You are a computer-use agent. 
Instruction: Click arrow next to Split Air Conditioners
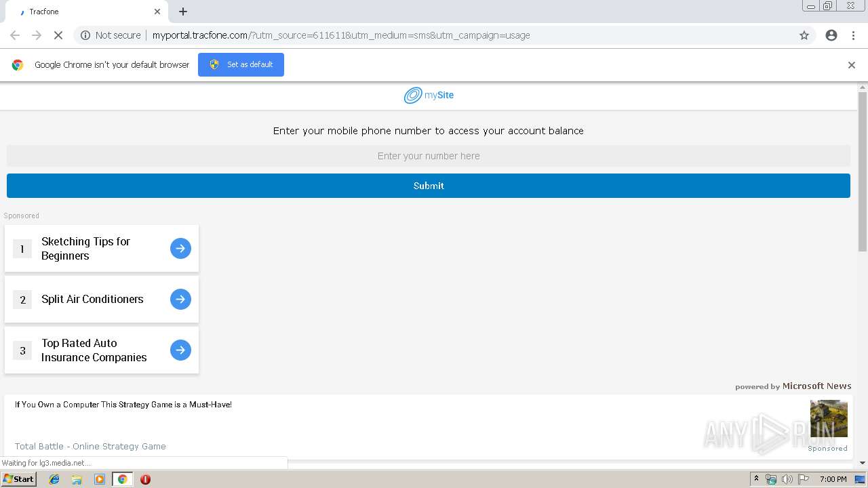pos(180,299)
